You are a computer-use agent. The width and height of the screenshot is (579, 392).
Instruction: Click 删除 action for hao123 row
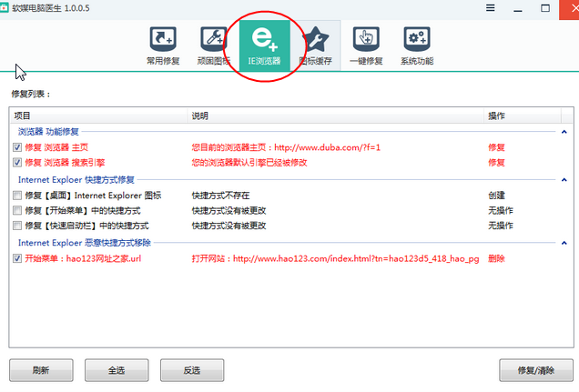click(x=496, y=258)
